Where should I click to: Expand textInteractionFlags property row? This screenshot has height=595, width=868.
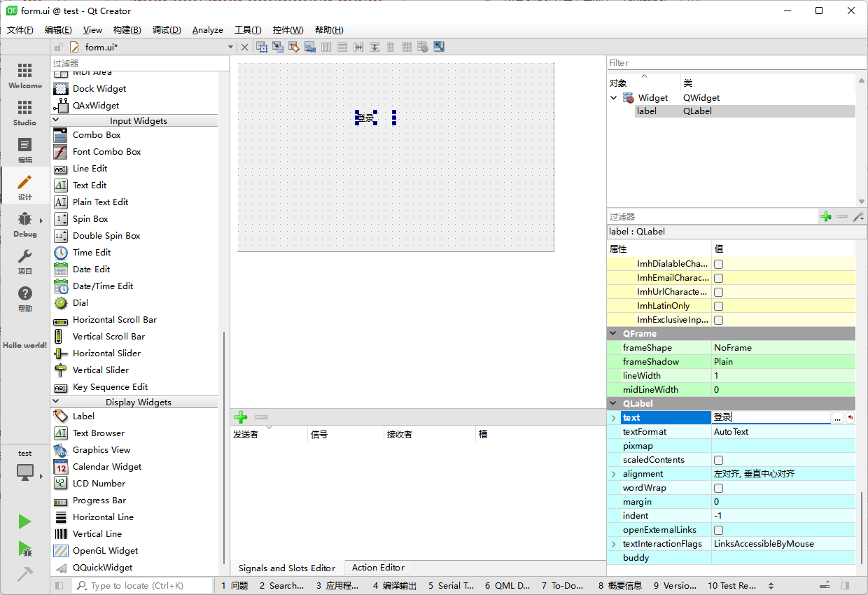point(614,544)
